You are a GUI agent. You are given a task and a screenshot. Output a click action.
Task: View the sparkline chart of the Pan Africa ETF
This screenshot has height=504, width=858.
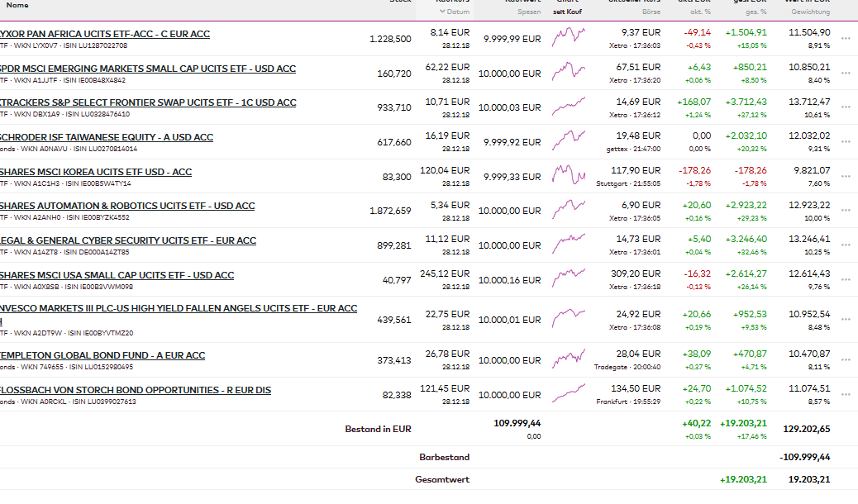(x=569, y=36)
